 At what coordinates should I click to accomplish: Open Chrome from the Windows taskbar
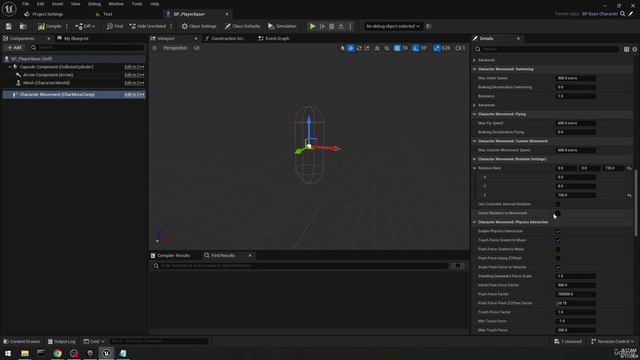click(58, 353)
